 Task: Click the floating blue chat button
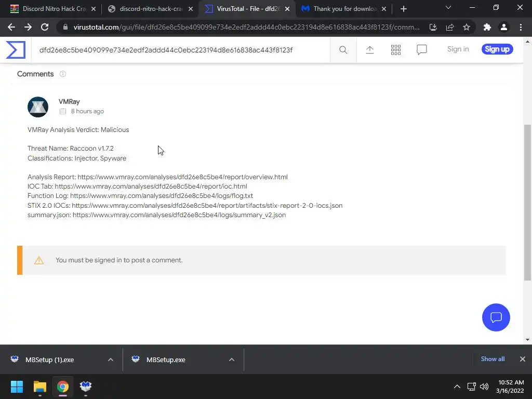tap(496, 317)
